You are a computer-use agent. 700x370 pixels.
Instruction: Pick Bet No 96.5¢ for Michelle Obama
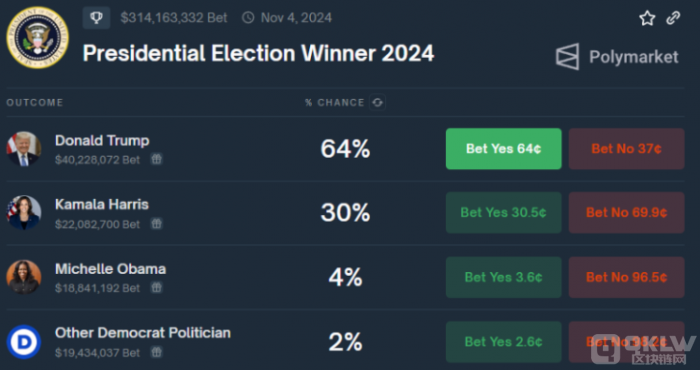coord(626,277)
